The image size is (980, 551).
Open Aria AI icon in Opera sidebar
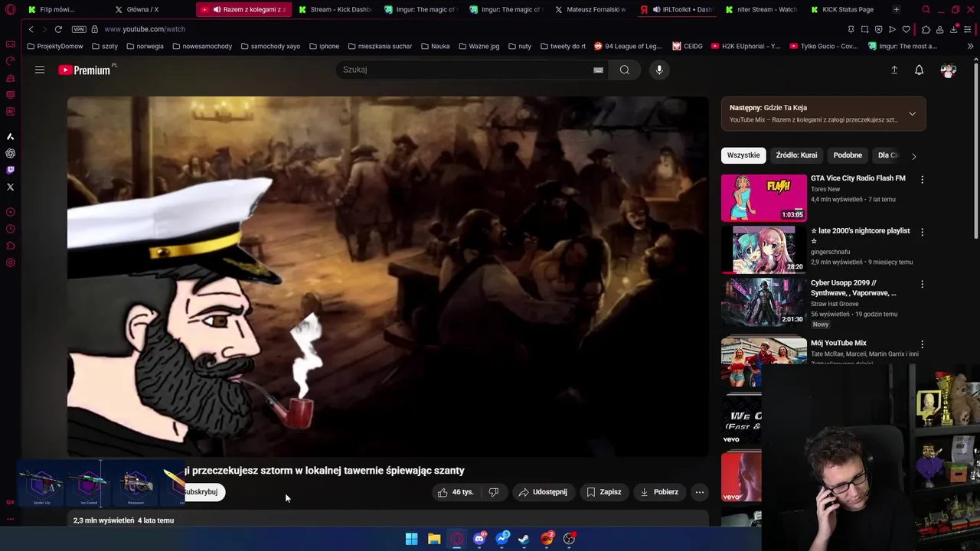pyautogui.click(x=10, y=136)
